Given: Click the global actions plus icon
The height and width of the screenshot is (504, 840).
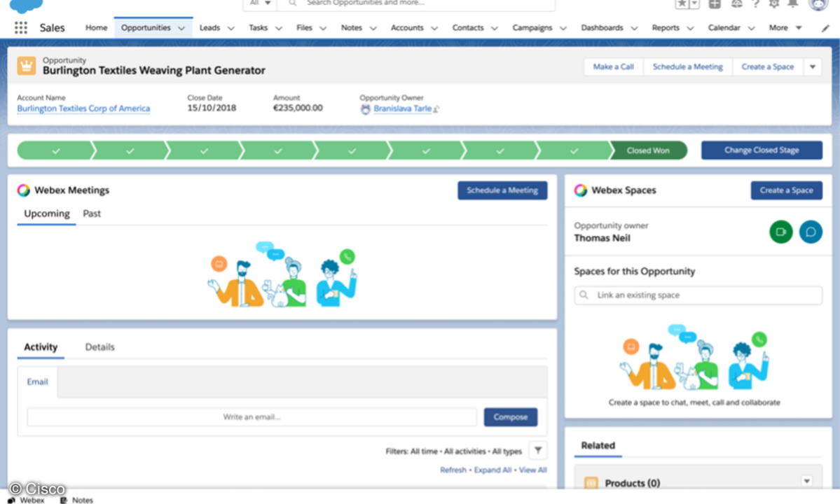Looking at the screenshot, I should tap(715, 3).
